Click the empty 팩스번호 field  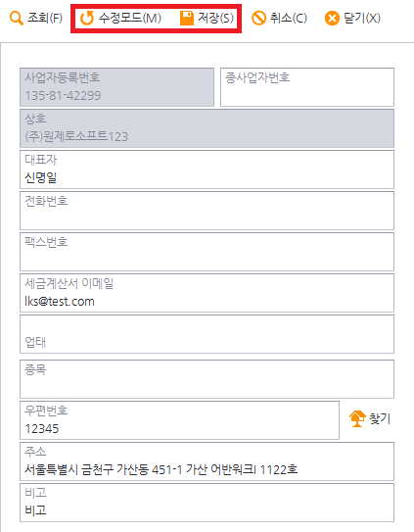pos(207,252)
